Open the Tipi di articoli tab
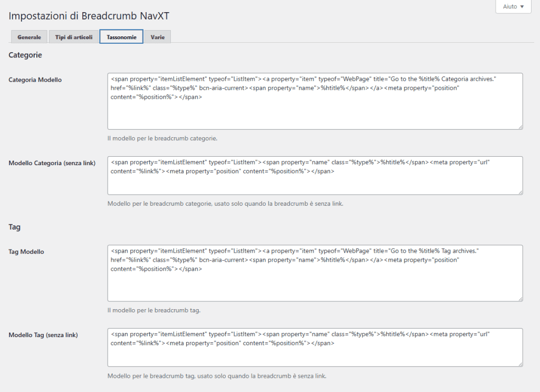540x392 pixels. click(x=73, y=36)
